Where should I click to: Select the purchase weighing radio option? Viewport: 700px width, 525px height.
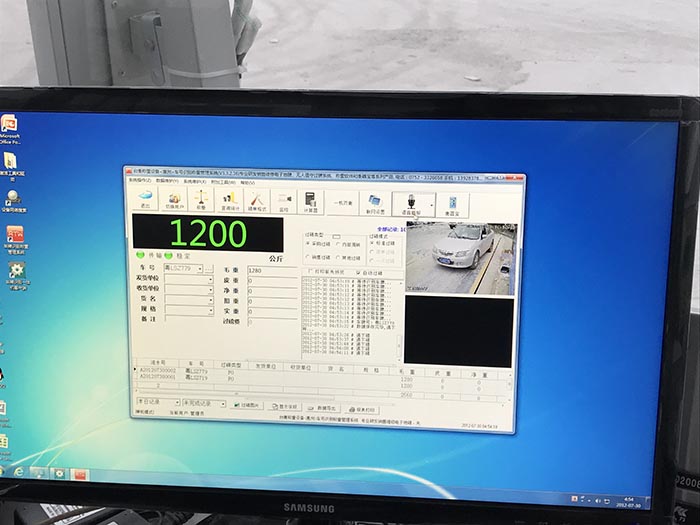tap(318, 244)
